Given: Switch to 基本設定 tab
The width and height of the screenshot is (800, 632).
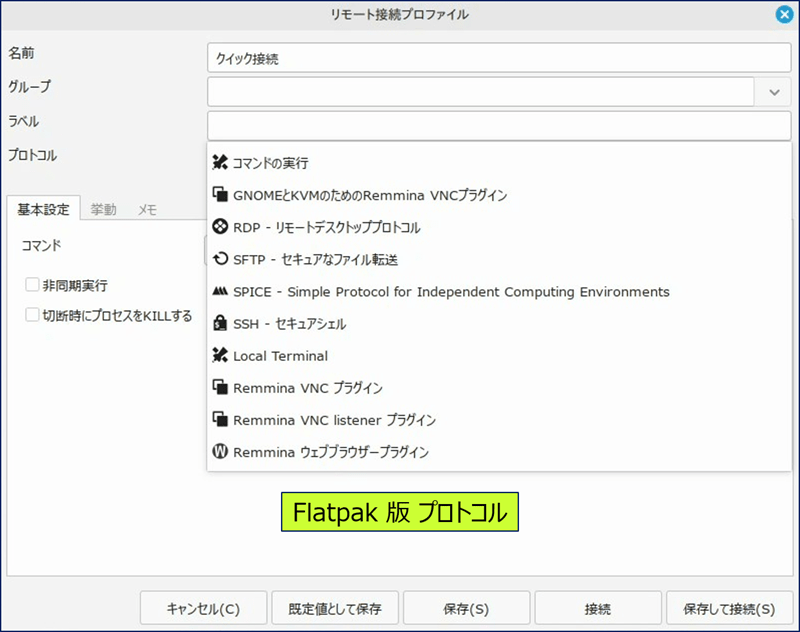Looking at the screenshot, I should pos(43,209).
